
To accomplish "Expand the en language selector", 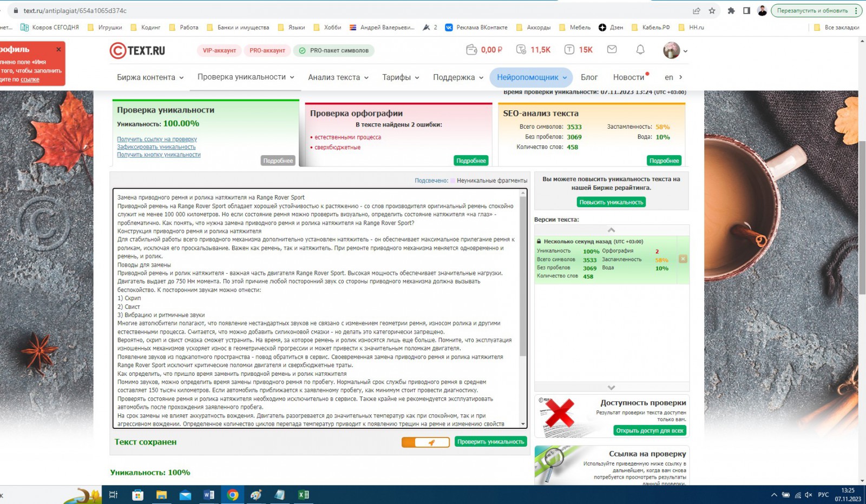I will [673, 77].
